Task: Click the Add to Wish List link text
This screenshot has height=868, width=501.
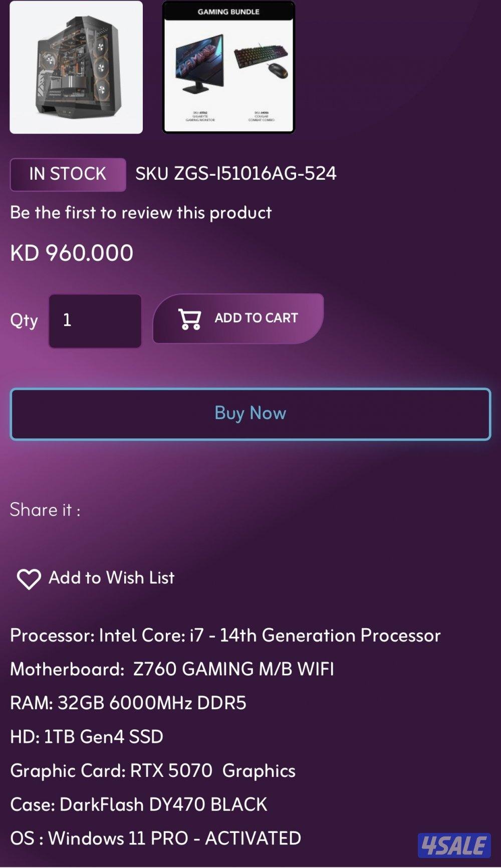Action: 111,578
